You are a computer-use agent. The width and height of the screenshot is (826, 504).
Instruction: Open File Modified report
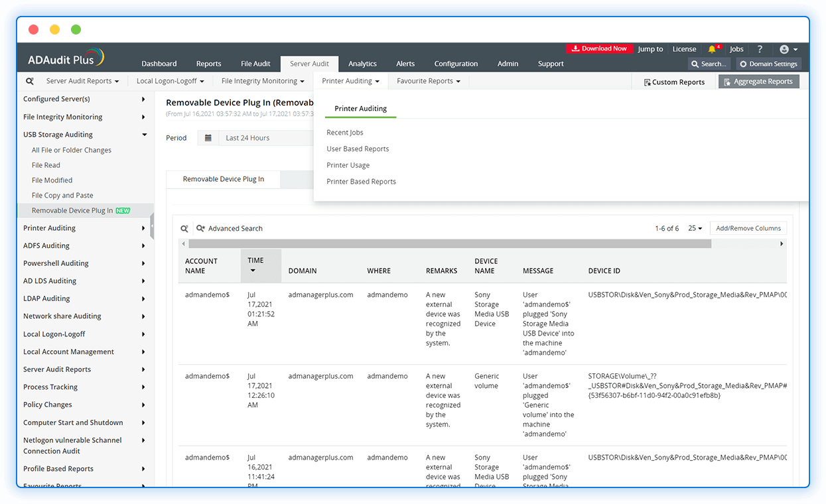coord(52,180)
